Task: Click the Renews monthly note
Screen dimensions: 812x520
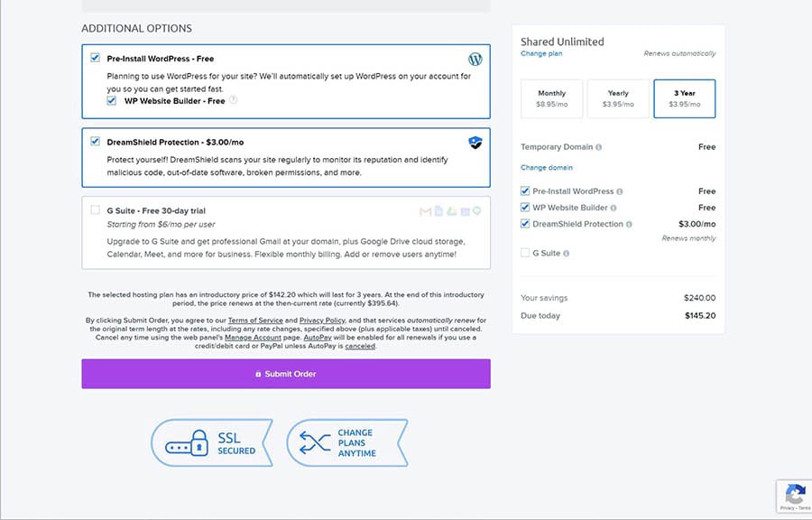Action: coord(688,238)
